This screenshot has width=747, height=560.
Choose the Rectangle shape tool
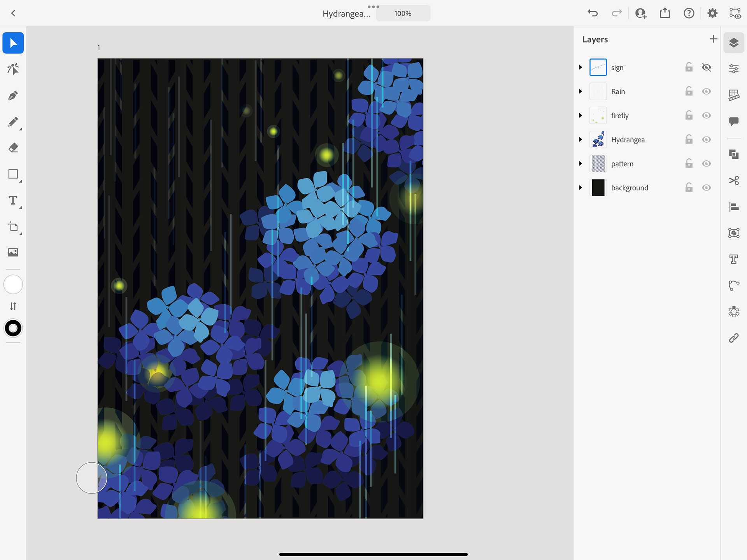tap(13, 174)
